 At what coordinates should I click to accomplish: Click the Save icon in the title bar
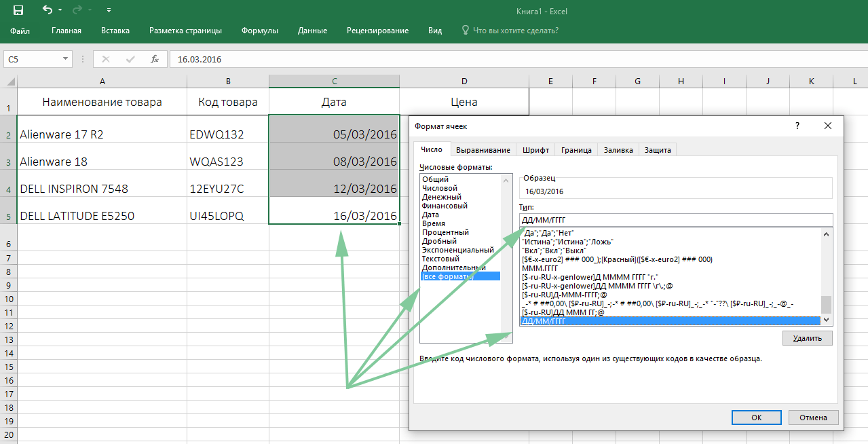coord(18,10)
